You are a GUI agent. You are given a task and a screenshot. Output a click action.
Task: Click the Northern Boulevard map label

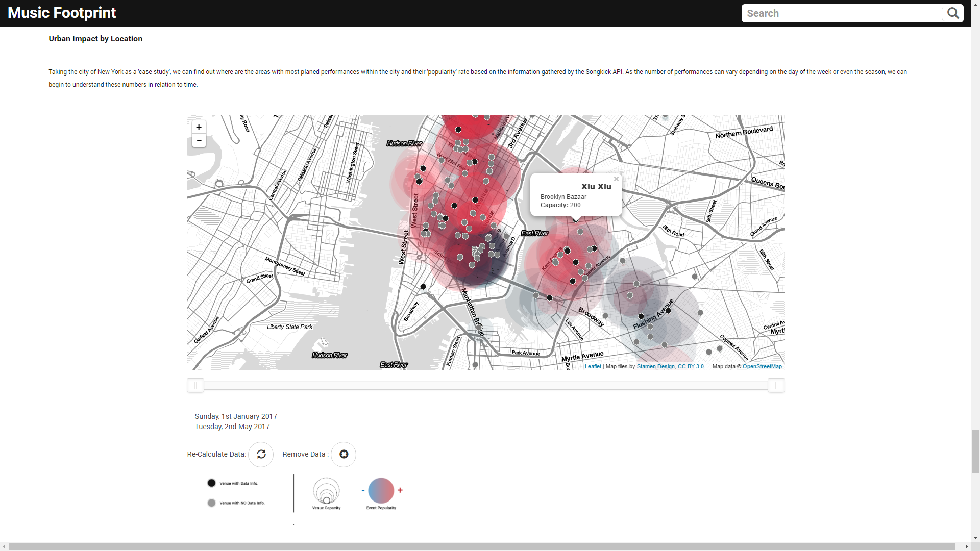pyautogui.click(x=744, y=132)
